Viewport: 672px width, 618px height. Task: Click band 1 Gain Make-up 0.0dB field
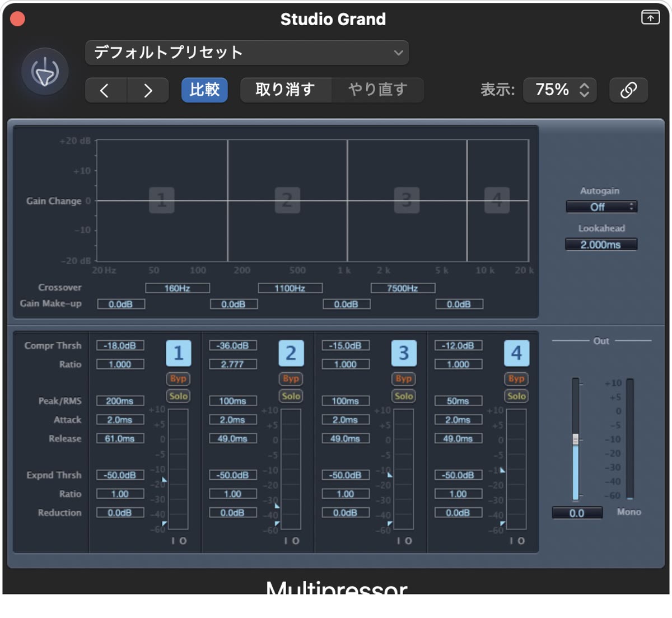click(x=121, y=304)
